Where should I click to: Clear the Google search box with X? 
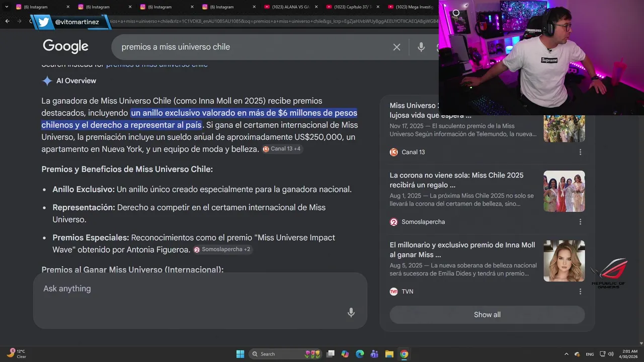(396, 47)
